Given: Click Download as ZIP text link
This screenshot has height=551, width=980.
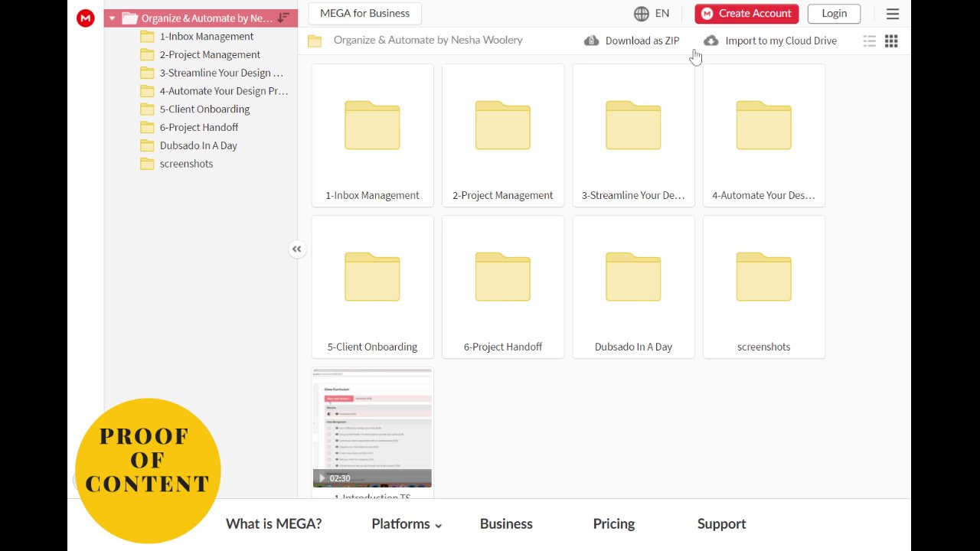Looking at the screenshot, I should pyautogui.click(x=642, y=41).
